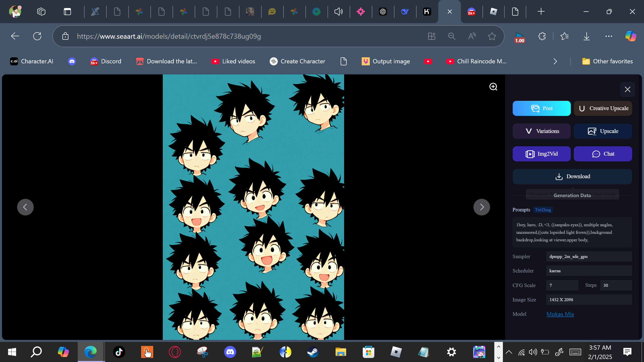Image resolution: width=644 pixels, height=362 pixels.
Task: Show hidden system tray icons
Action: click(x=509, y=352)
